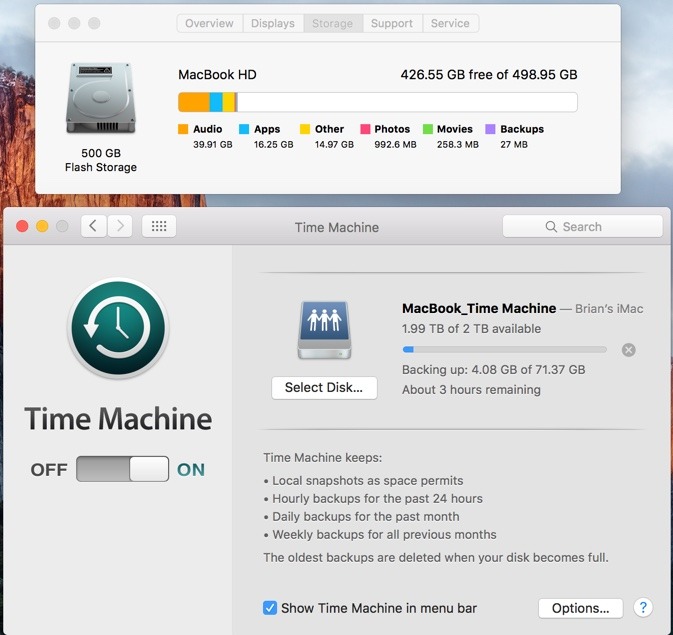Click the magnifier icon in Search field

(x=551, y=227)
